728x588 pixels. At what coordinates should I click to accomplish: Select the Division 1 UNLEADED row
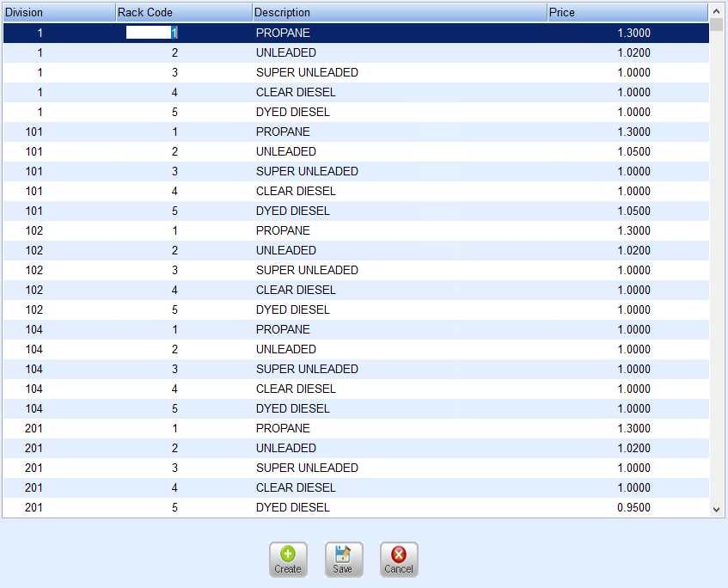coord(356,52)
